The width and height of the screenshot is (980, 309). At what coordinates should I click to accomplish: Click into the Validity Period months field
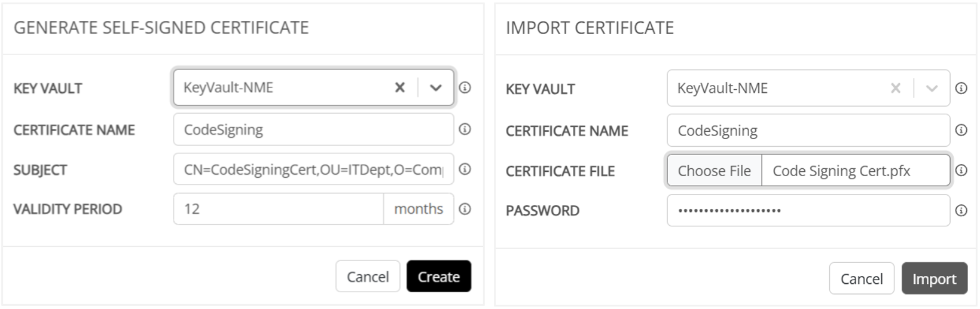(278, 209)
